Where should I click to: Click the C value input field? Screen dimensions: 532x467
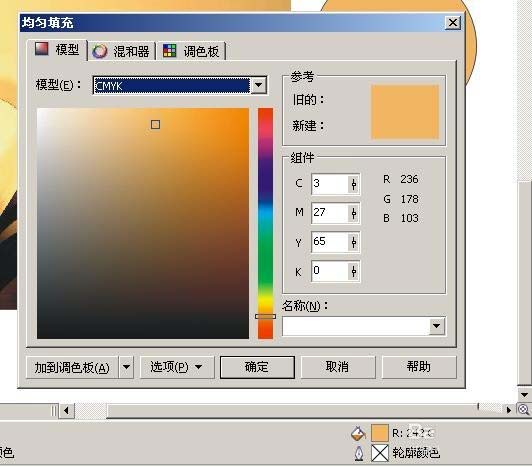(330, 184)
